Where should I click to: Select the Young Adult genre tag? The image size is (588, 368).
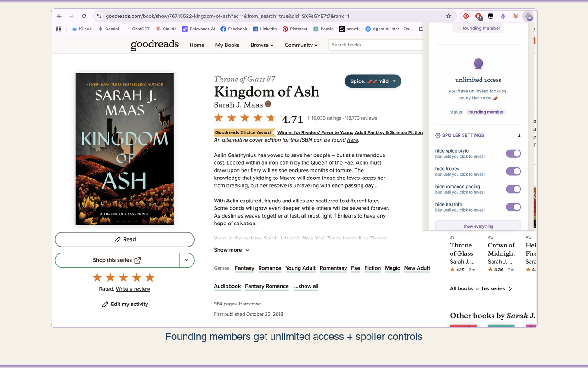pyautogui.click(x=300, y=268)
